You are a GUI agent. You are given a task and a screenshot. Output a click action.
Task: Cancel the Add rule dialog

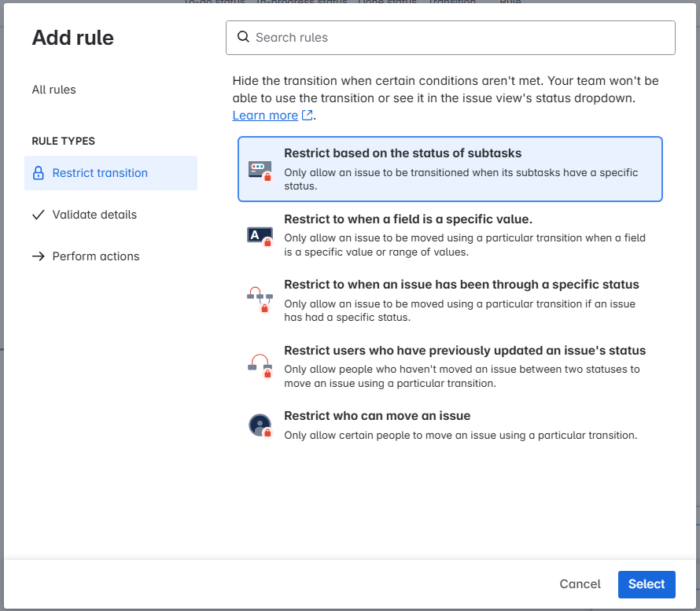point(580,583)
